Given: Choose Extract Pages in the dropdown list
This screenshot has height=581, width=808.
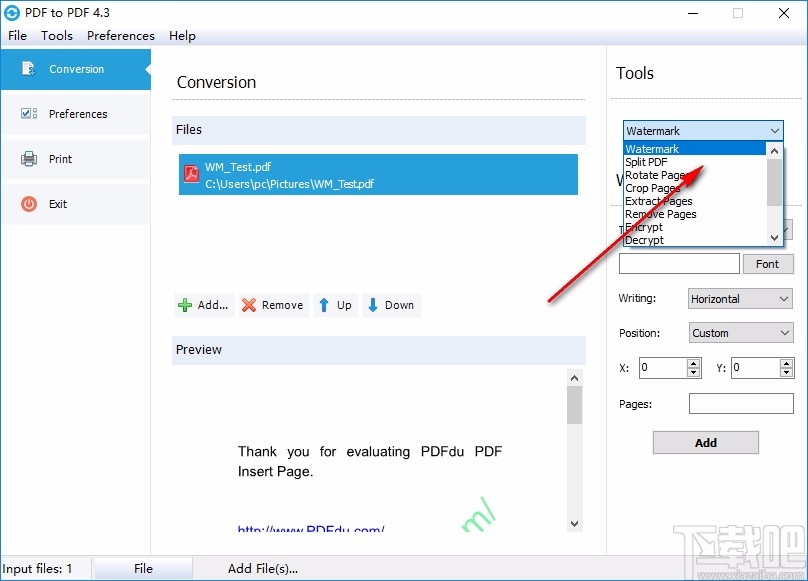Looking at the screenshot, I should point(695,201).
